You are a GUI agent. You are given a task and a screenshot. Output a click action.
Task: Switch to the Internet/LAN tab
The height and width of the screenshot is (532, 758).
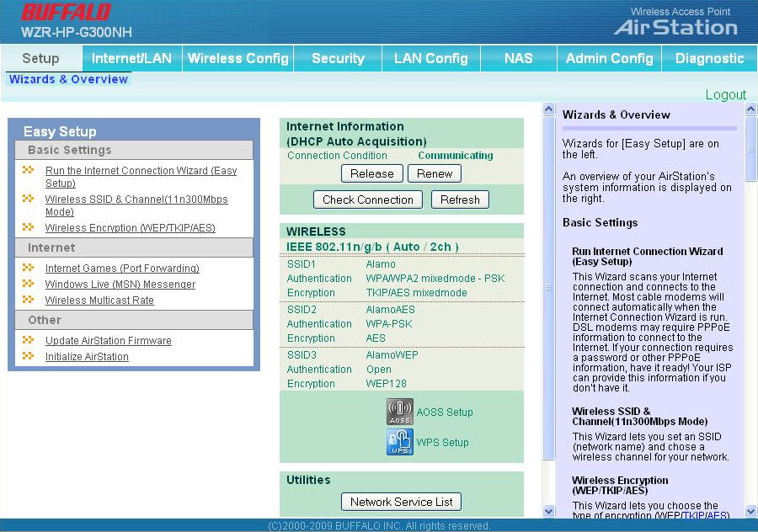[x=132, y=58]
